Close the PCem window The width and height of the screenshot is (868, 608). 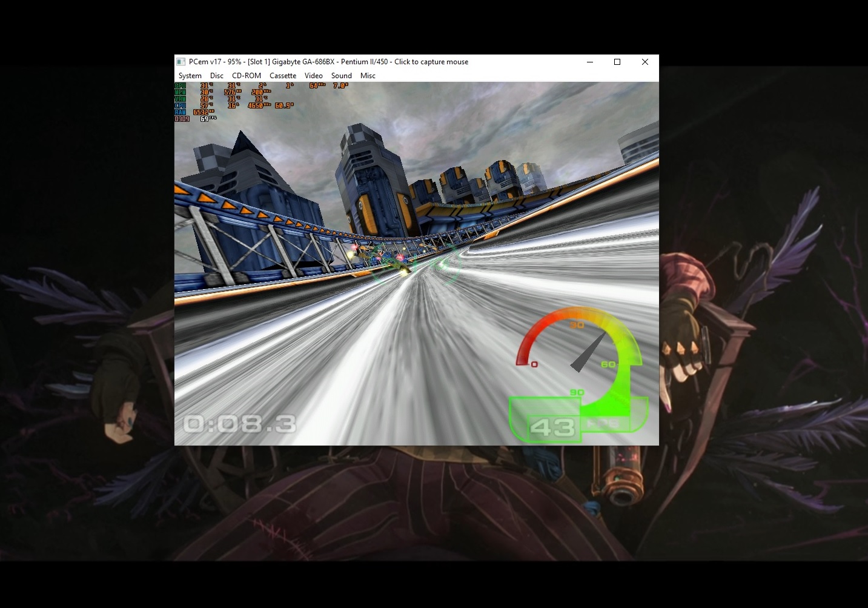(645, 62)
